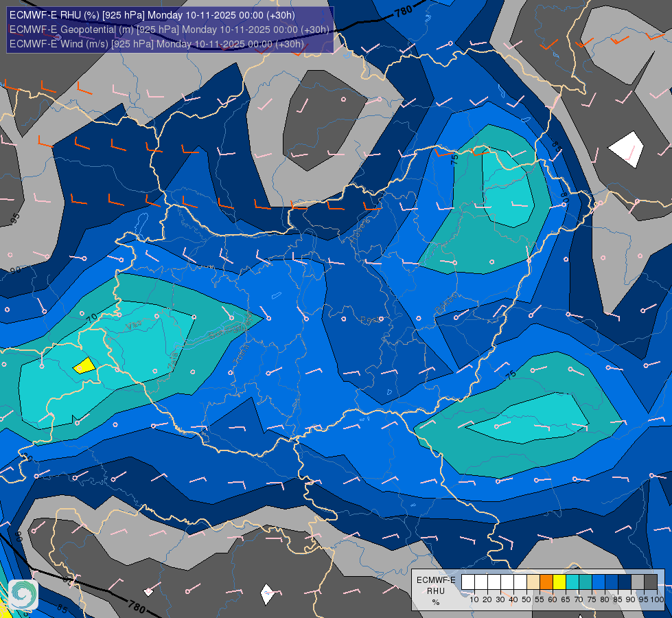The width and height of the screenshot is (672, 618).
Task: Click the legend tick value "40"
Action: point(513,599)
